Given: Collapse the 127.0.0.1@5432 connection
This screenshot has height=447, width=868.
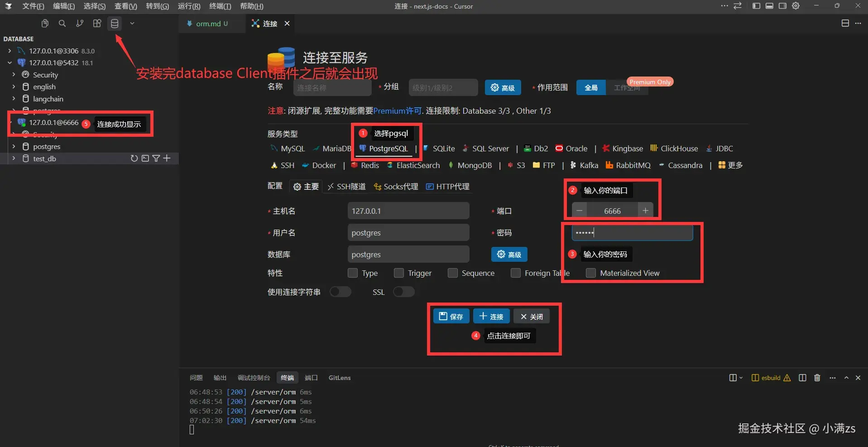Looking at the screenshot, I should [x=10, y=62].
